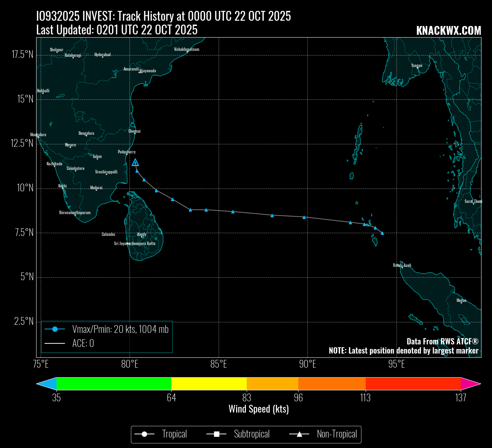Screen dimensions: 492x448
Task: Pick the green 35–64 kts color band
Action: pos(114,384)
